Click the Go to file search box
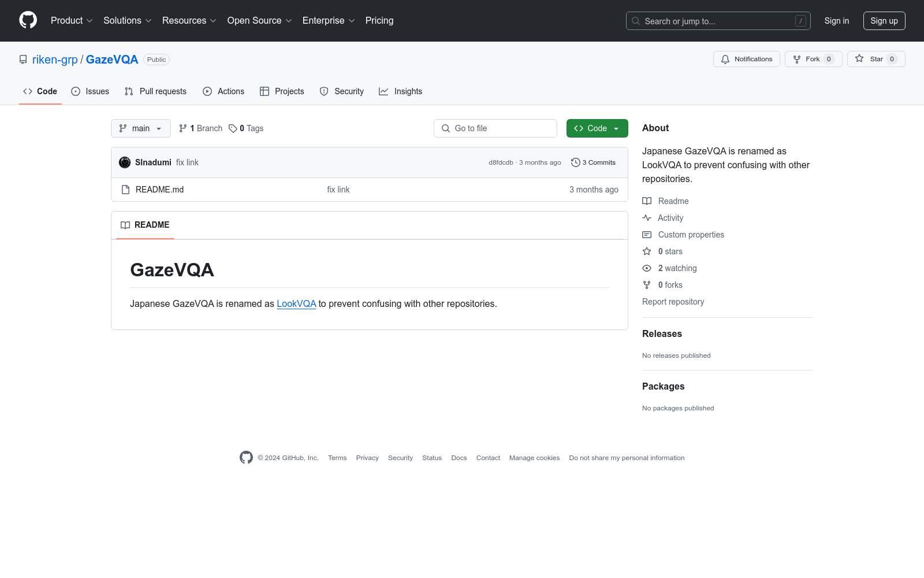The image size is (924, 578). coord(495,128)
